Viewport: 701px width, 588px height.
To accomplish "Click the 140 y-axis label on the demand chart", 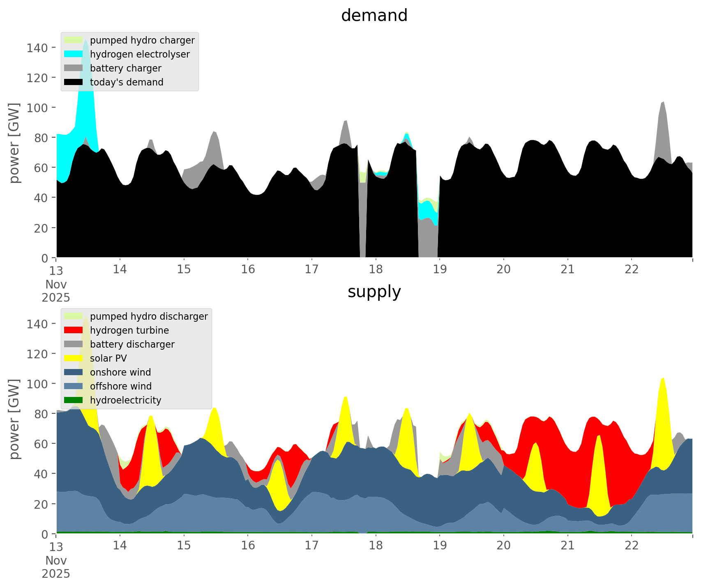I will pyautogui.click(x=37, y=48).
